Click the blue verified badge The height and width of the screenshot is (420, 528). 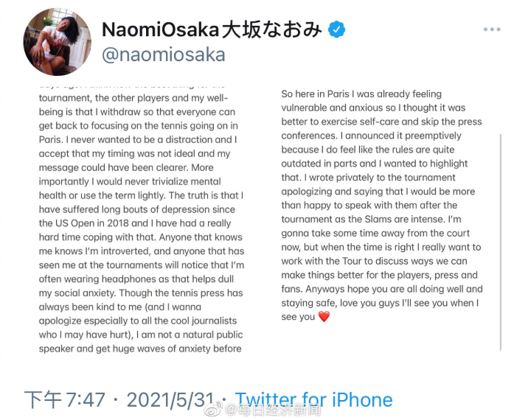[336, 29]
